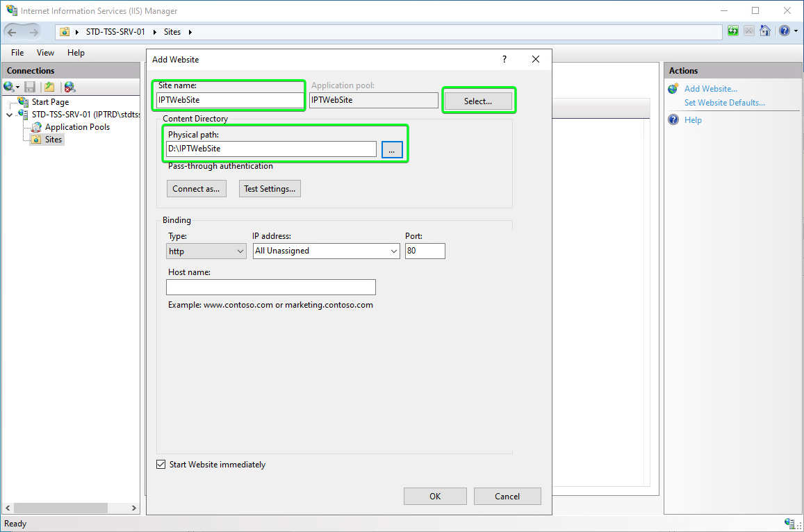This screenshot has width=804, height=532.
Task: Click the Example: www.contoso.com hint text
Action: pyautogui.click(x=271, y=305)
